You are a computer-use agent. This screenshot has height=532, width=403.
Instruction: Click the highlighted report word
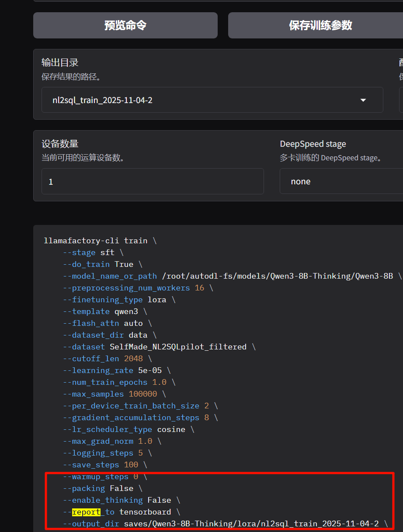(87, 512)
